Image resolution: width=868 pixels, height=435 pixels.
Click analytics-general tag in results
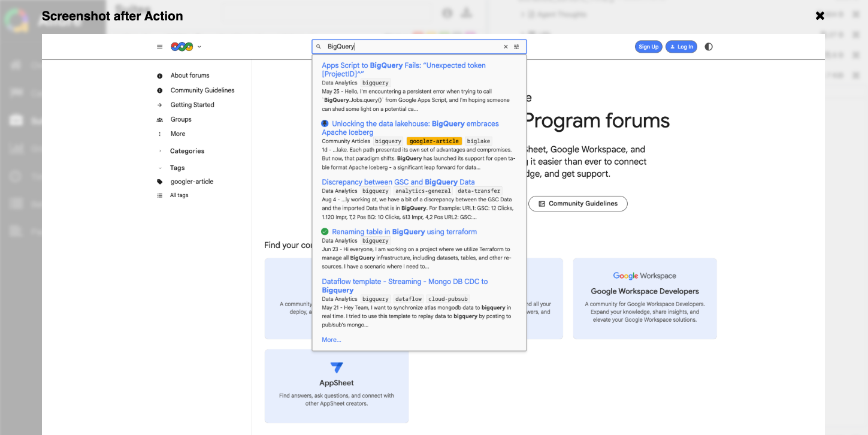pos(423,191)
